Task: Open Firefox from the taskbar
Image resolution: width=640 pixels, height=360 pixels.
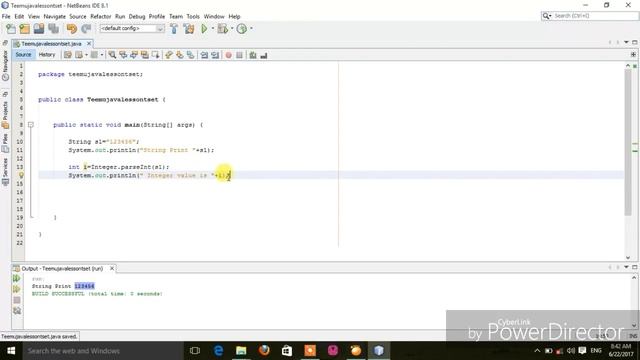Action: tap(264, 350)
